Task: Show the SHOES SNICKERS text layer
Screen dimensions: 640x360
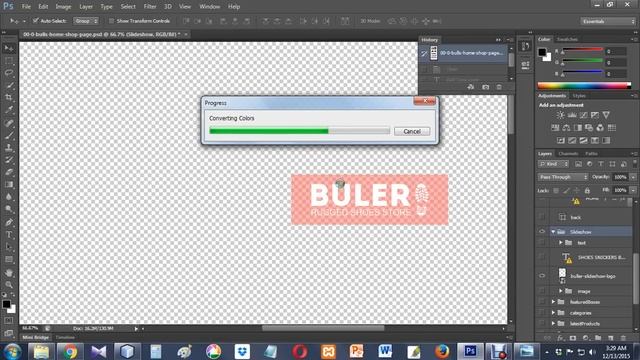Action: 542,257
